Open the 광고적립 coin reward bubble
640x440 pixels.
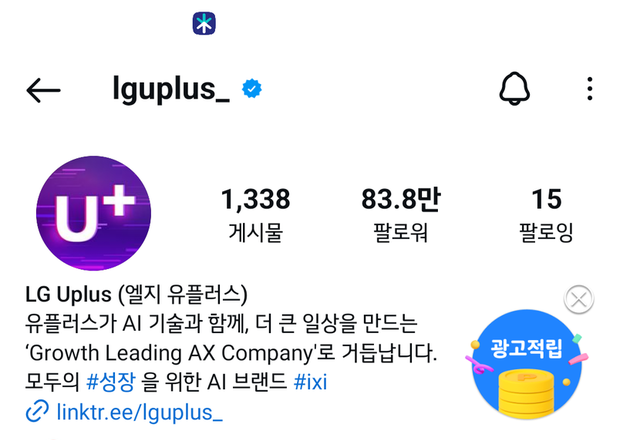[x=527, y=364]
